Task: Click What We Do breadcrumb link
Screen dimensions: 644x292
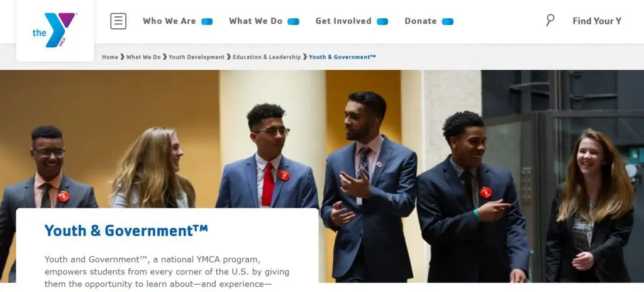Action: click(143, 57)
